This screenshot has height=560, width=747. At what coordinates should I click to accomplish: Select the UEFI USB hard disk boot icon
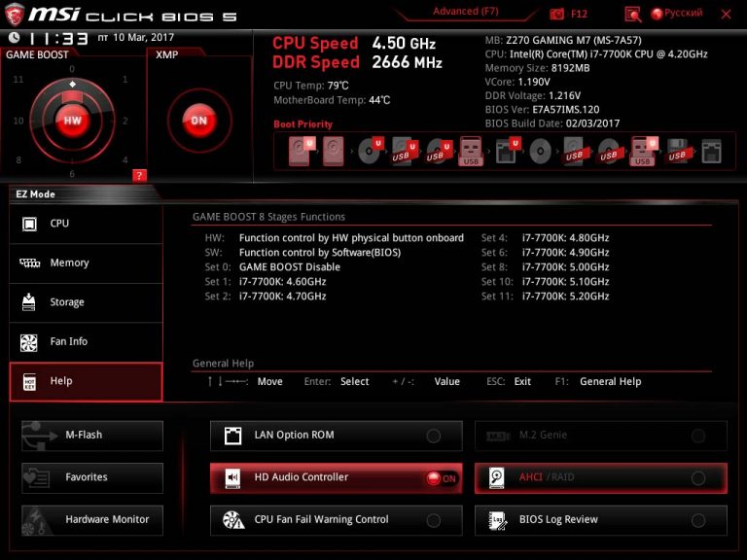(405, 152)
